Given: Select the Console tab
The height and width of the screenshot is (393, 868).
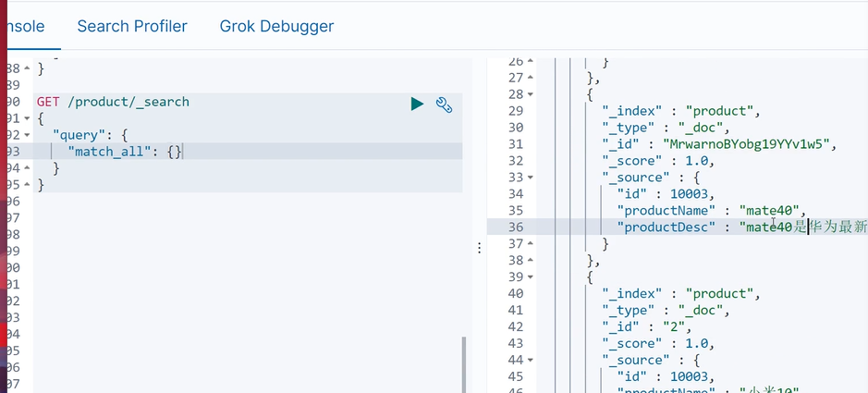Looking at the screenshot, I should pos(25,26).
